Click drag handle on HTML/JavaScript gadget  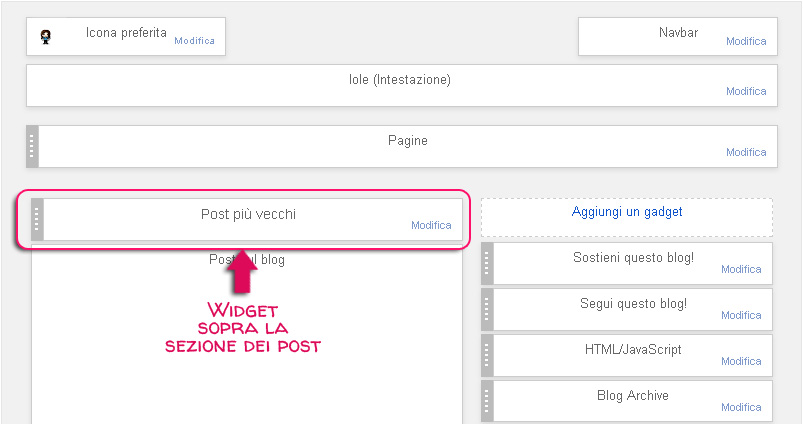click(x=487, y=355)
